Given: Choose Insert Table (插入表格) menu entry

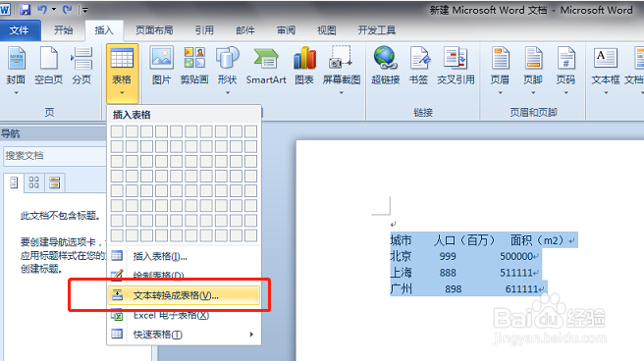Looking at the screenshot, I should [184, 256].
